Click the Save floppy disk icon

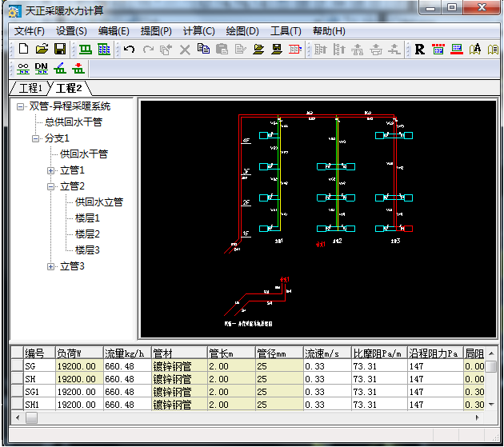tap(60, 49)
